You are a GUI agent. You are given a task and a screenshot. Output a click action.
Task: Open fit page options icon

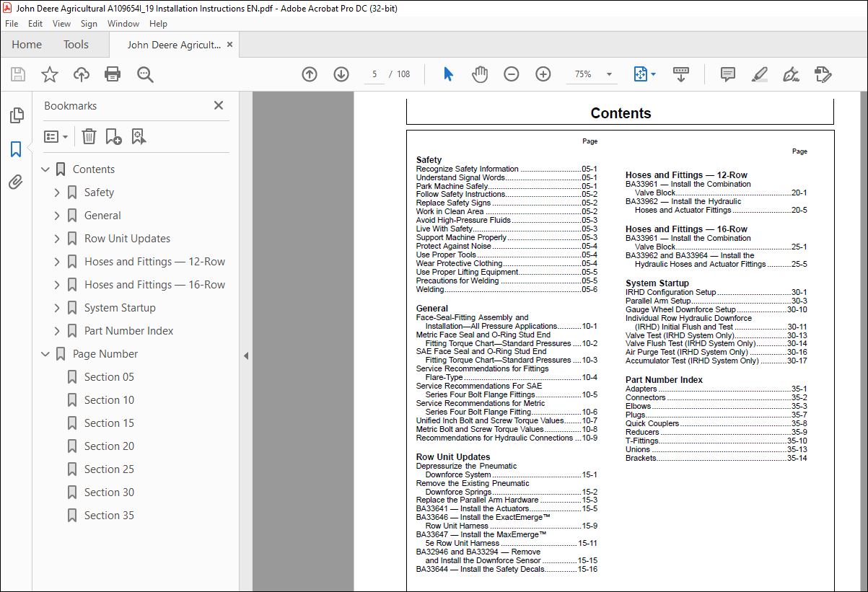tap(644, 74)
